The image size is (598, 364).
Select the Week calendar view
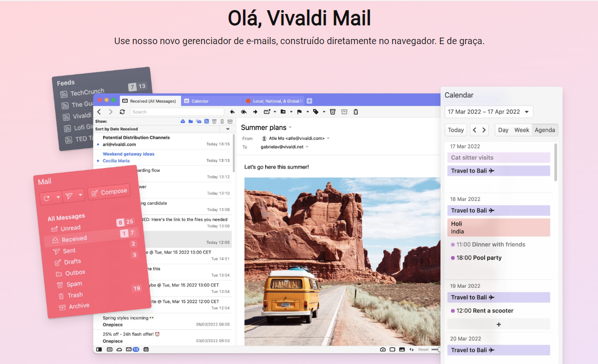[522, 130]
